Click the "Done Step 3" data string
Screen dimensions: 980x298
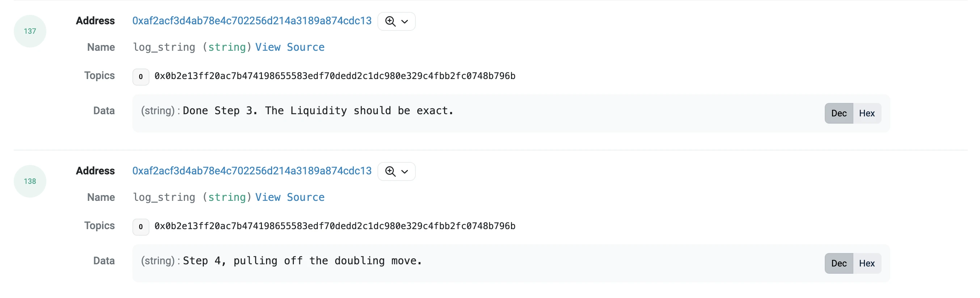pos(318,111)
